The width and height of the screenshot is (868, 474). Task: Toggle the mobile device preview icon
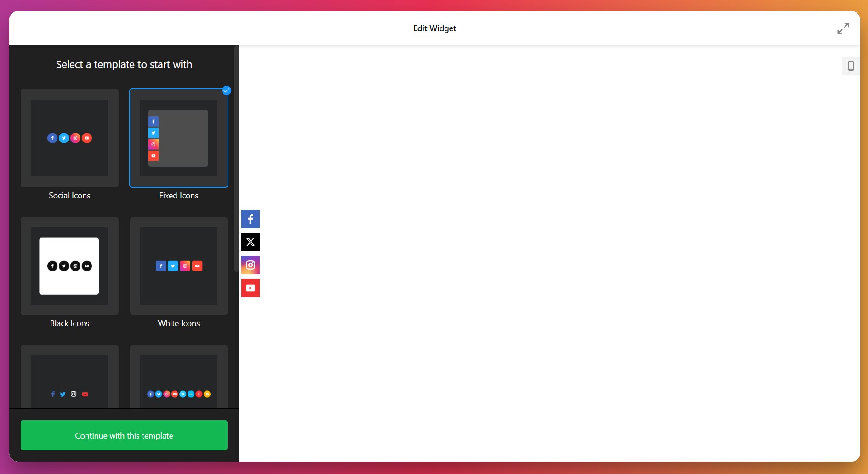click(851, 66)
